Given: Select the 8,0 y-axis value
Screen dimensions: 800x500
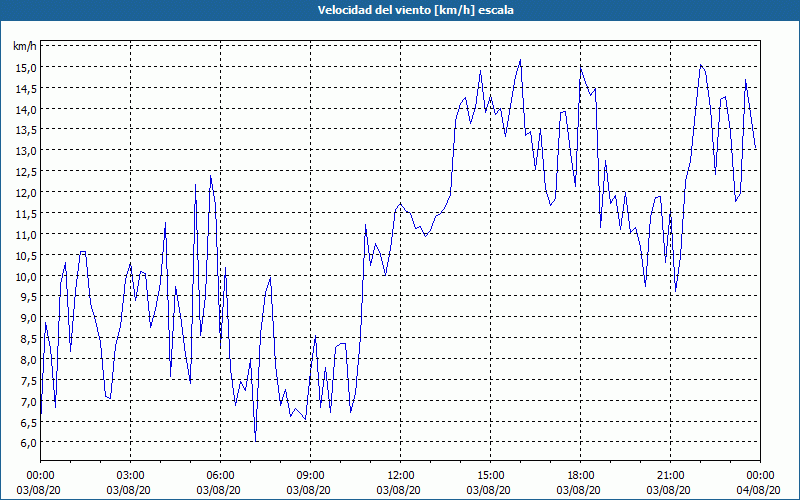Looking at the screenshot, I should [x=27, y=360].
